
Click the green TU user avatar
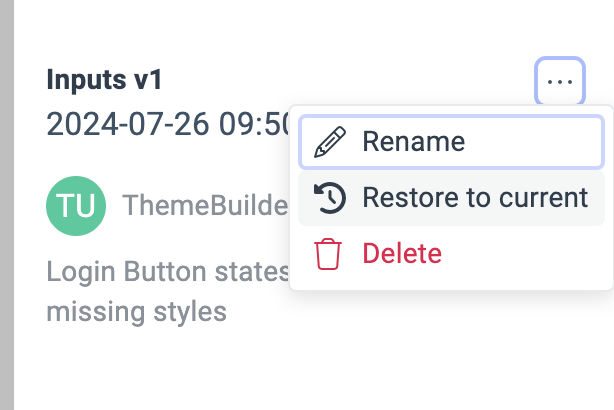76,204
